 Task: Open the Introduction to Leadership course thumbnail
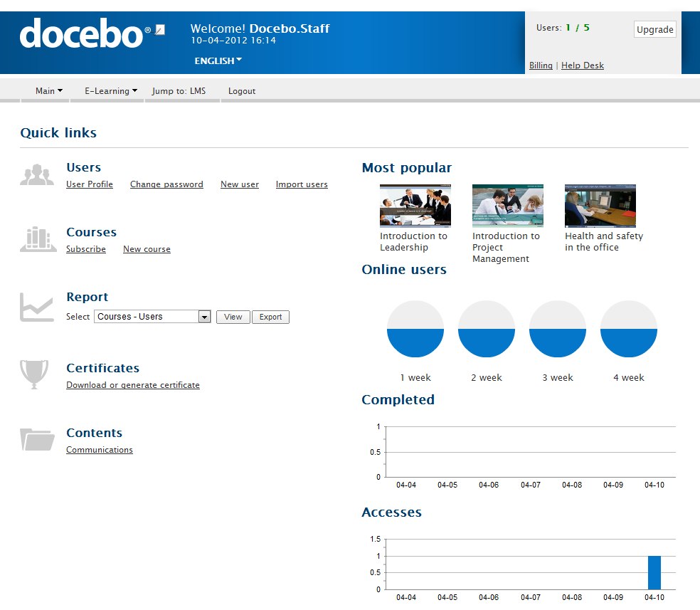point(415,206)
